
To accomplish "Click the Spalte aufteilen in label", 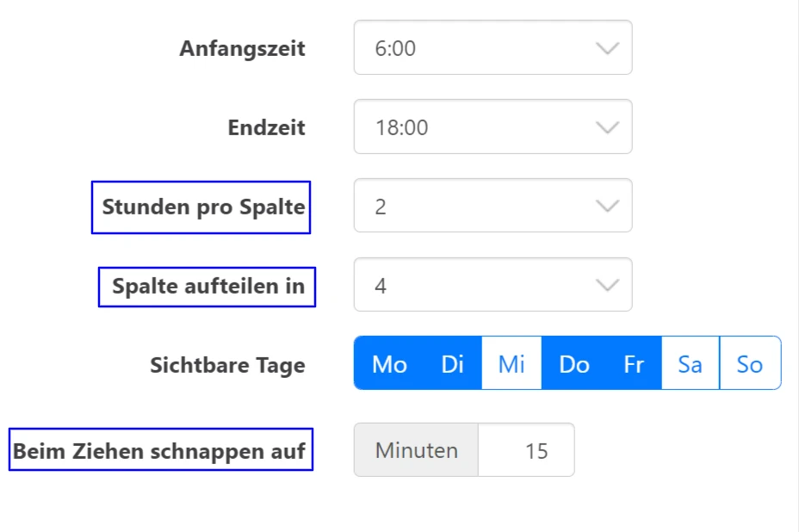I will (x=208, y=287).
